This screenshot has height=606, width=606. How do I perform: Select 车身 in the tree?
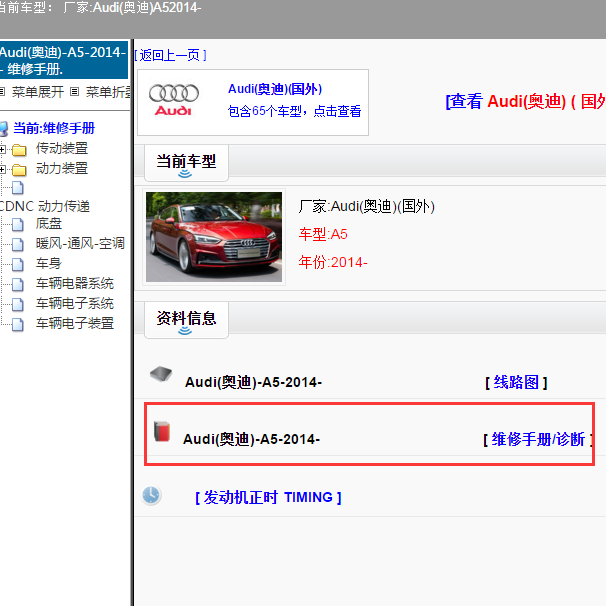pos(49,264)
